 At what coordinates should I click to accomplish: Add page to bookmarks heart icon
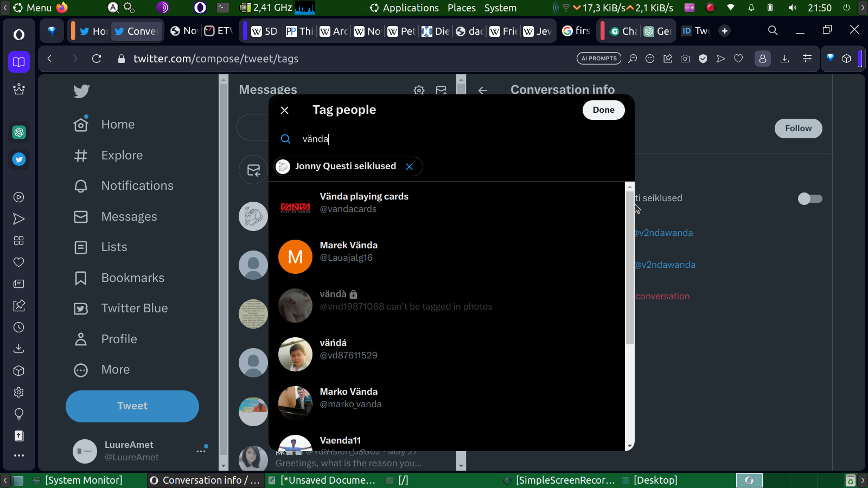738,59
